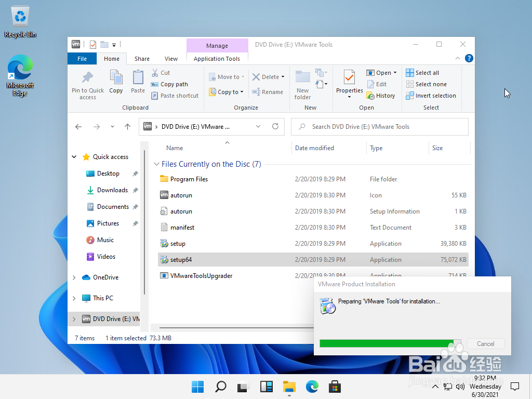Sort by Date modified column
This screenshot has height=399, width=532.
[x=314, y=148]
